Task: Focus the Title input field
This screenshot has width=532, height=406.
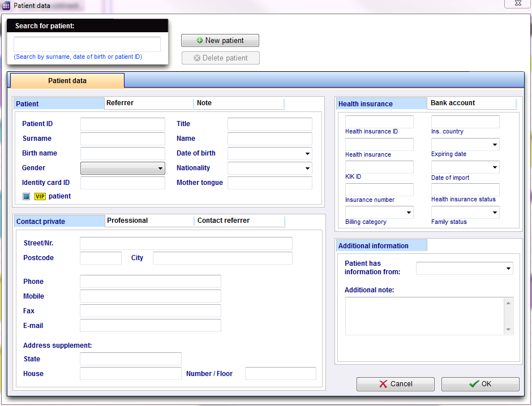Action: [x=270, y=124]
